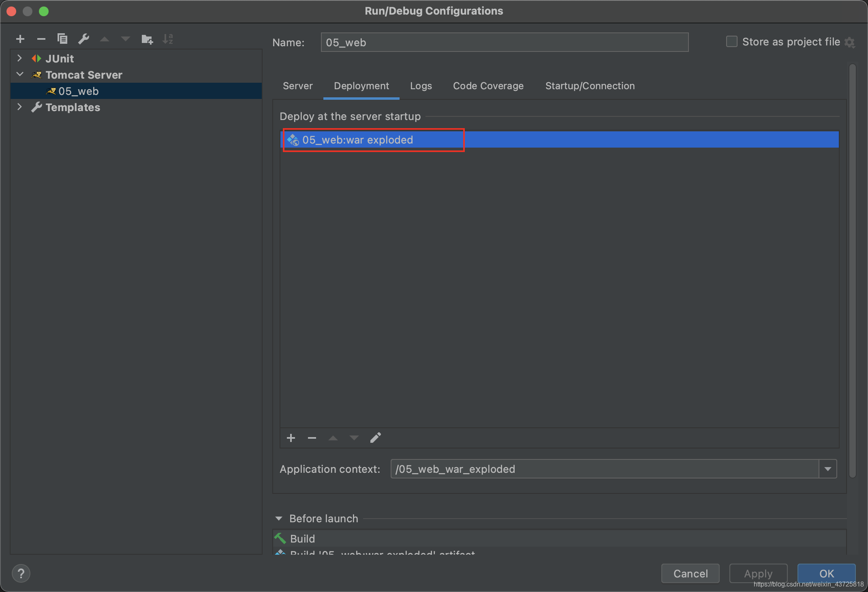Image resolution: width=868 pixels, height=592 pixels.
Task: Add a deployment artifact
Action: (291, 438)
